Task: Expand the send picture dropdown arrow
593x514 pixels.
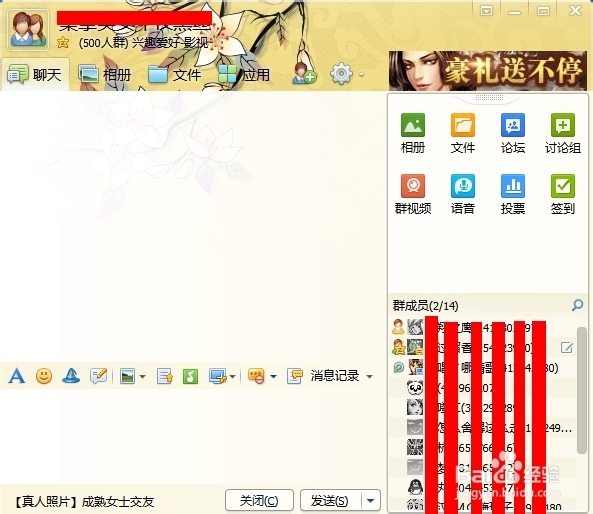Action: [143, 377]
